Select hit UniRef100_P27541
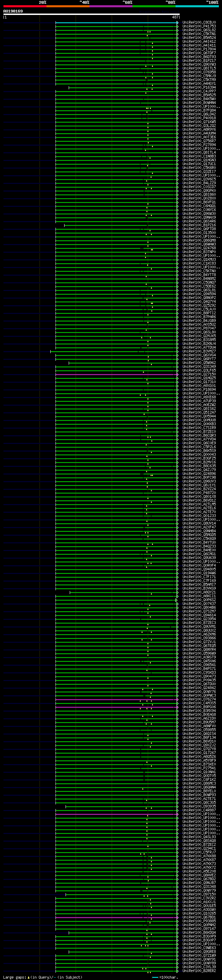 point(199,769)
